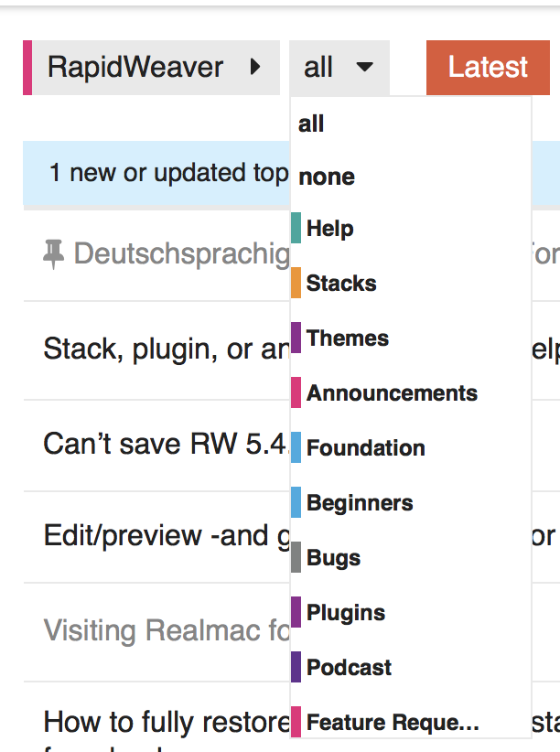The height and width of the screenshot is (752, 560).
Task: Collapse the 'all' subcategory dropdown
Action: click(x=339, y=68)
